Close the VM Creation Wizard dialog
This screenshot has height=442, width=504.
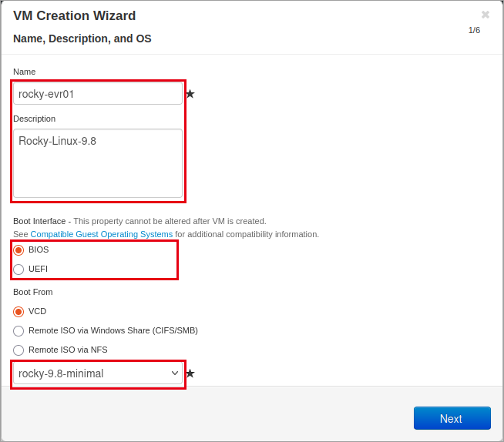point(485,15)
